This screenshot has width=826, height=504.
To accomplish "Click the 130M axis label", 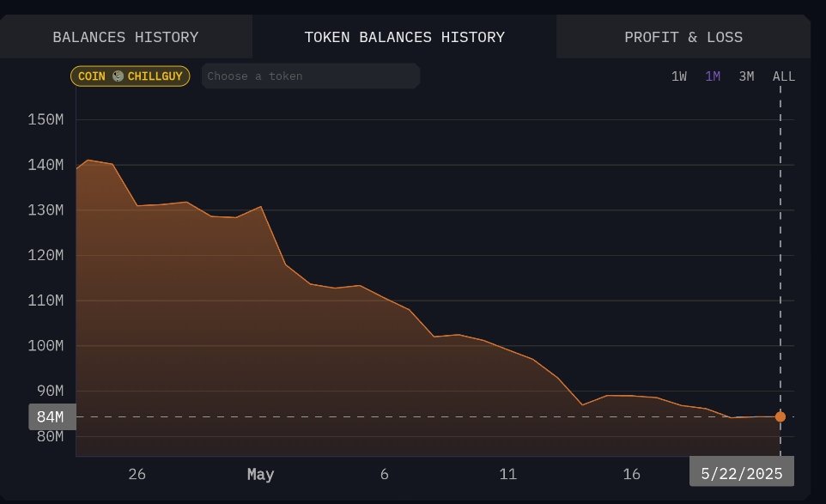I will point(46,210).
